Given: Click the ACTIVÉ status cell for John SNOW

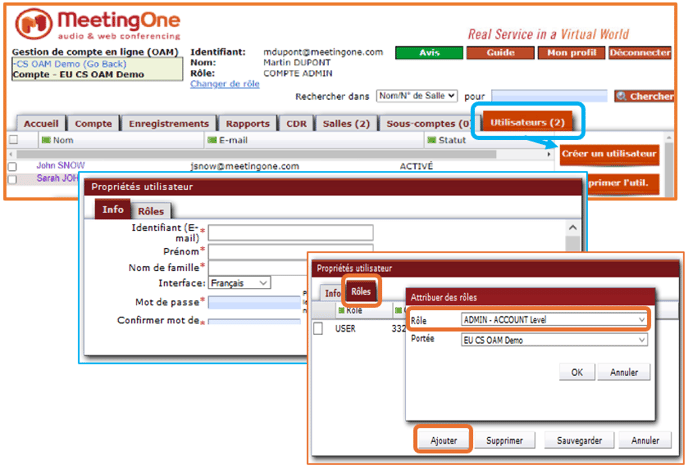Looking at the screenshot, I should [x=416, y=166].
